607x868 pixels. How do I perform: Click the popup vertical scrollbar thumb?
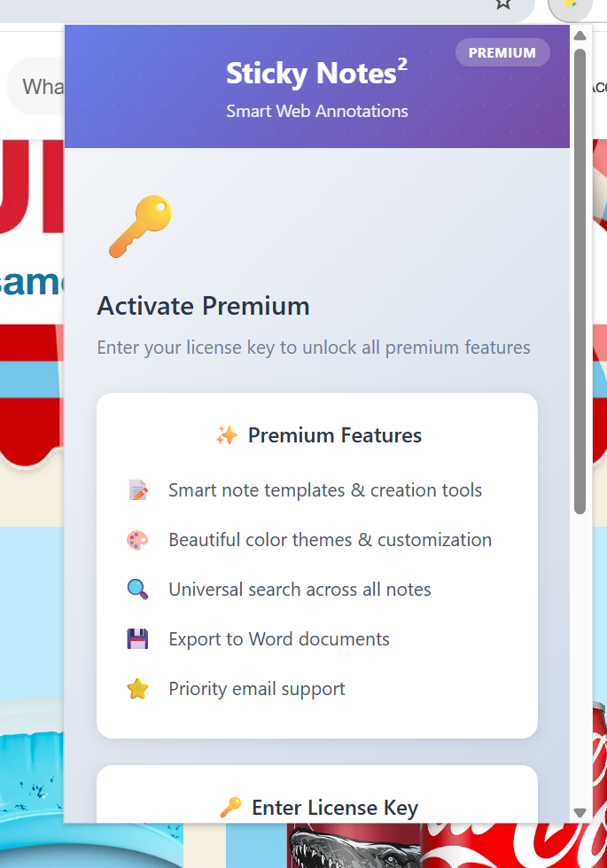tap(580, 281)
